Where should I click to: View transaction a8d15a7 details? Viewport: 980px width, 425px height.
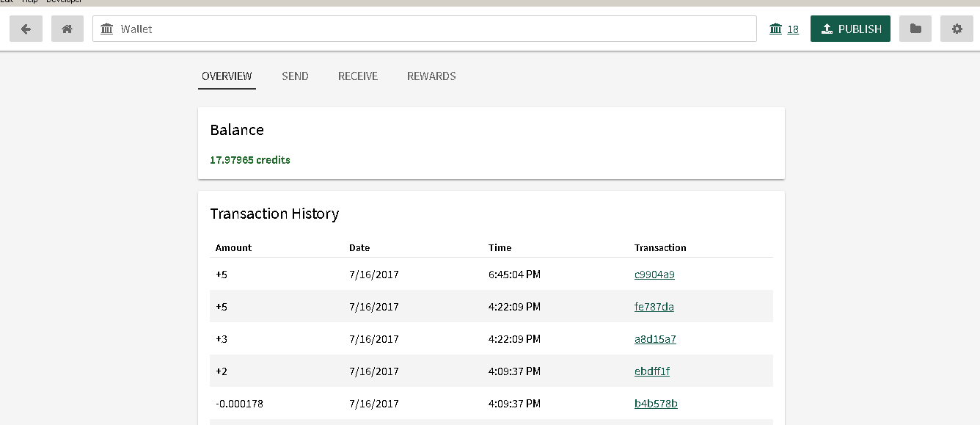tap(655, 339)
